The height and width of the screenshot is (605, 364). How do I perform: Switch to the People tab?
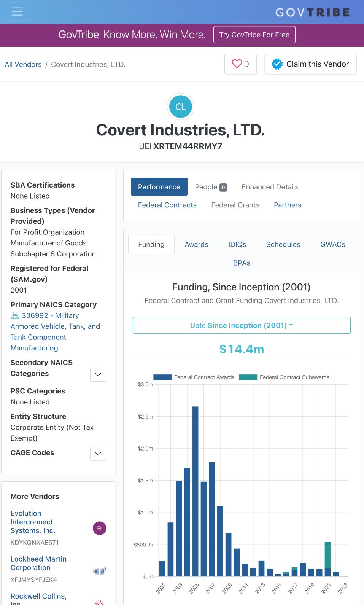point(211,187)
